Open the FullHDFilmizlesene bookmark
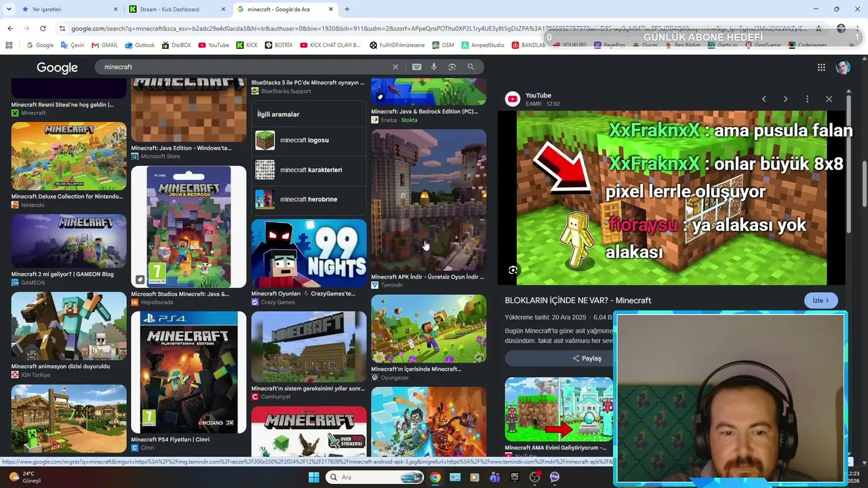Screen dimensions: 868x488 pos(397,45)
